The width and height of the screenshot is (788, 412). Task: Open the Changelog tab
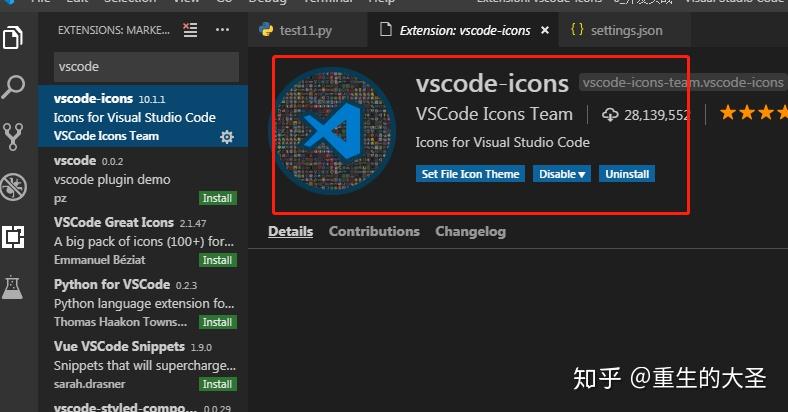470,232
